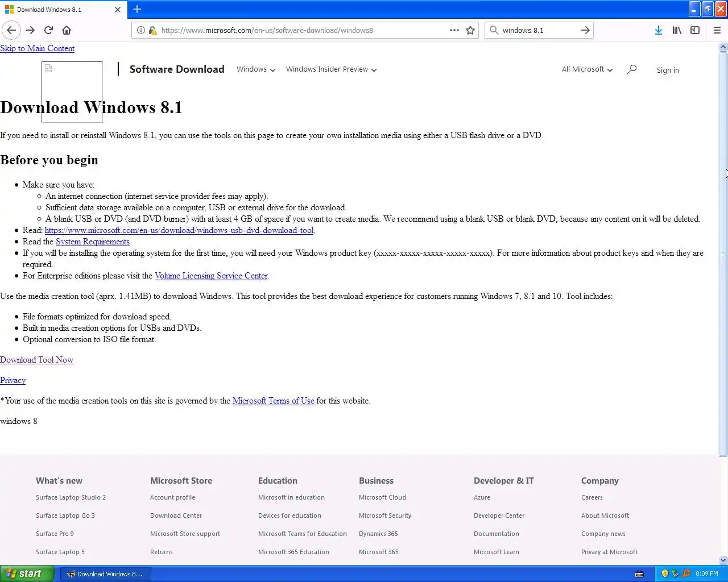Viewport: 728px width, 582px height.
Task: Open Careers footer link
Action: coord(591,497)
